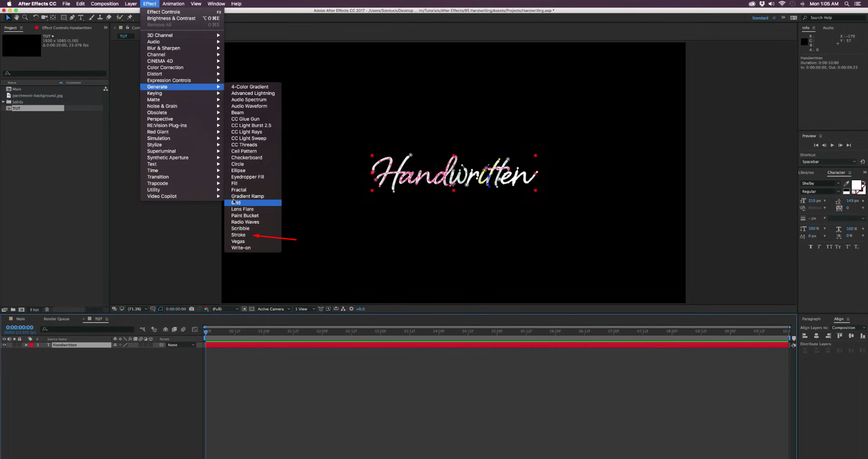Select the Brush tool
Image resolution: width=868 pixels, height=459 pixels.
tap(92, 18)
